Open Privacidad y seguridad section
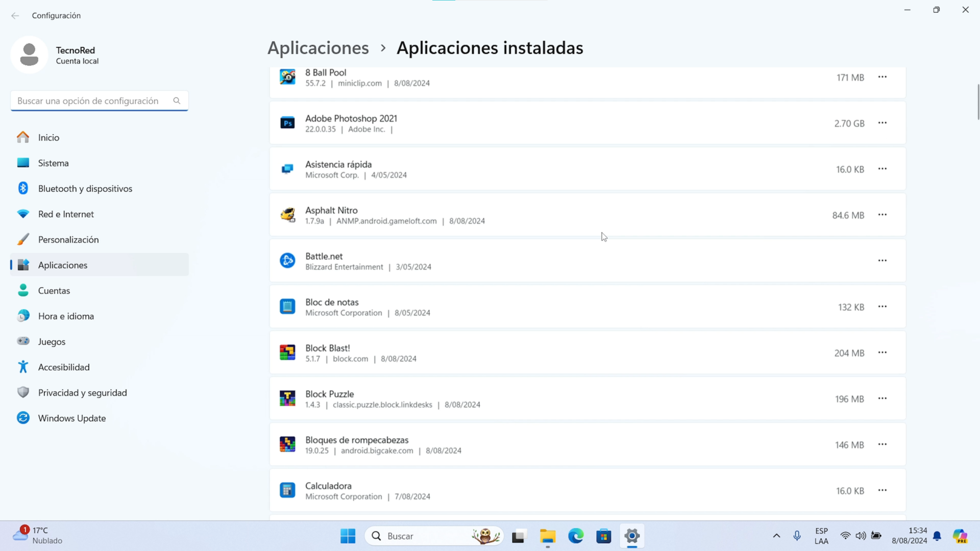 (x=100, y=392)
